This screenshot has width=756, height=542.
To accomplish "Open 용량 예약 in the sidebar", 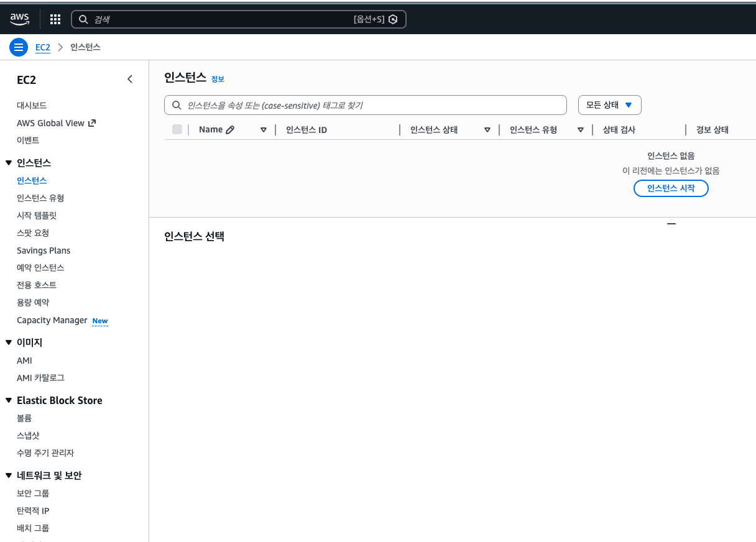I will [x=33, y=303].
